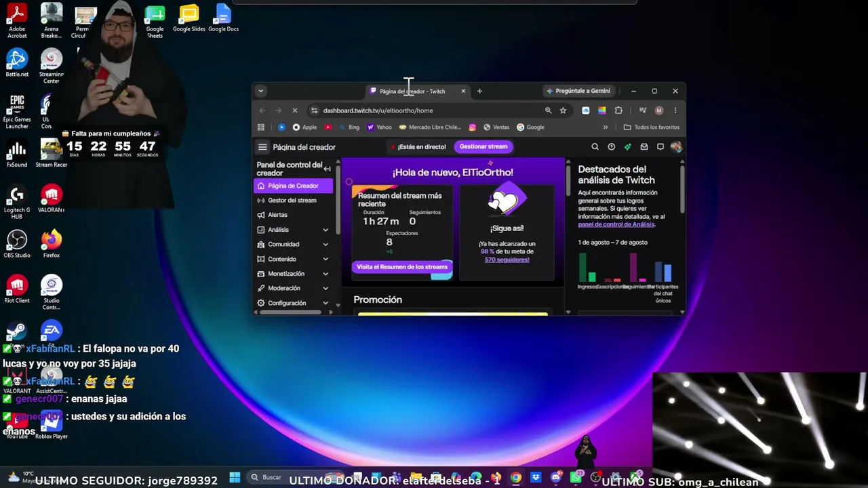Click the green sparkle icon in Twitch header

pos(627,147)
